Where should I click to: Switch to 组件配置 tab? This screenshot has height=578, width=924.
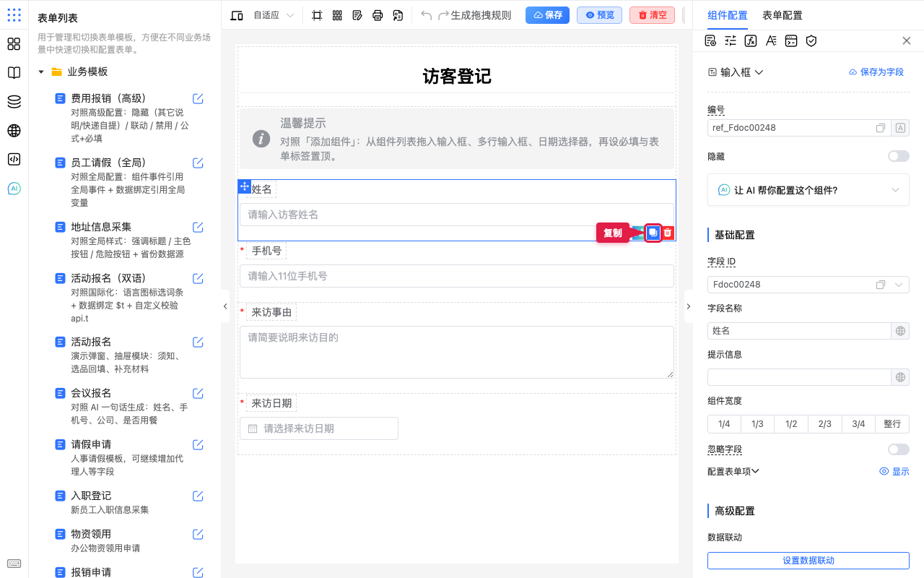tap(728, 15)
